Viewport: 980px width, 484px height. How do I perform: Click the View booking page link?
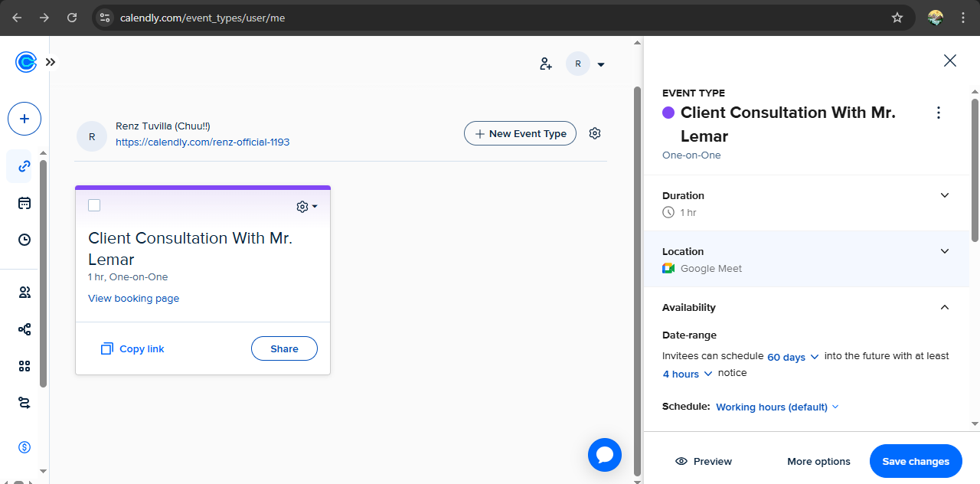pos(134,299)
